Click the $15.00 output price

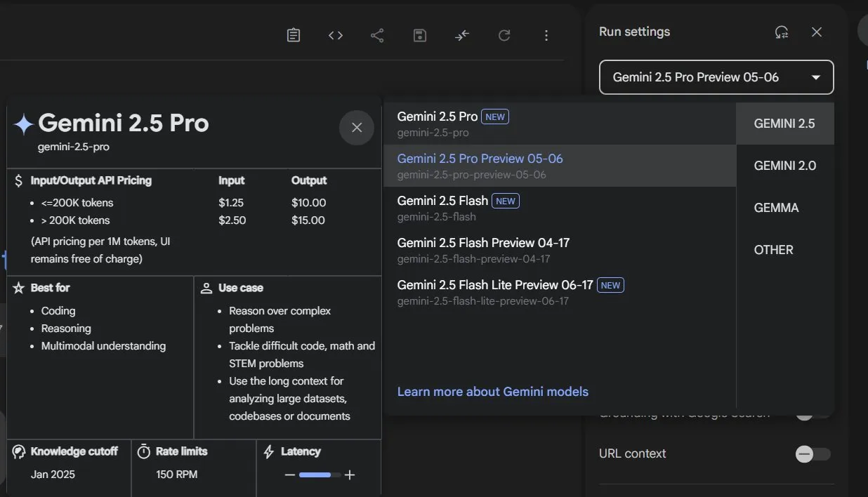308,220
